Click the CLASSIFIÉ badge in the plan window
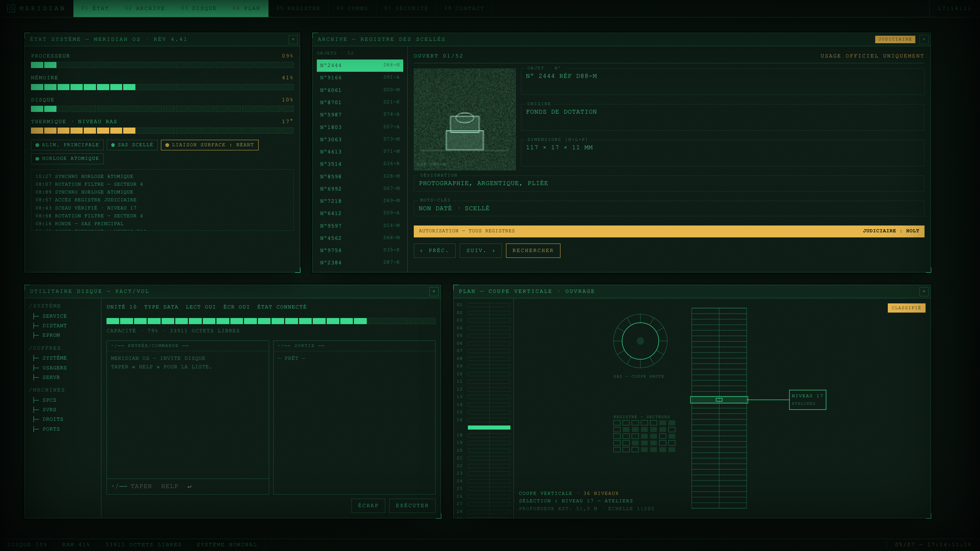 906,308
